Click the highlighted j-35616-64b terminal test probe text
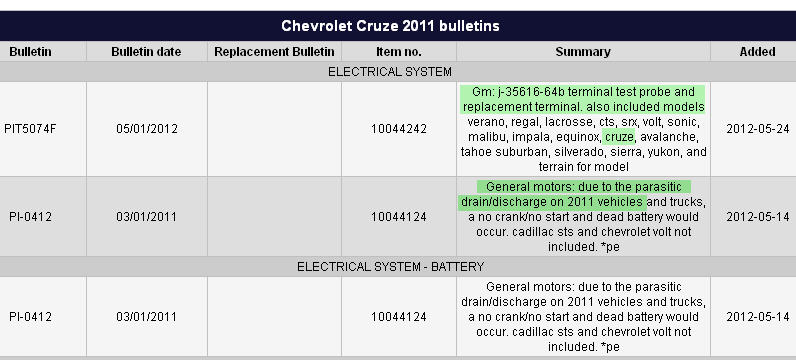 (583, 100)
